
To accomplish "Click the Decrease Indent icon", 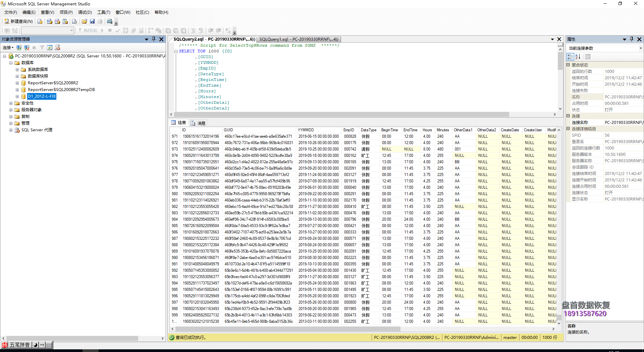I will click(x=211, y=31).
